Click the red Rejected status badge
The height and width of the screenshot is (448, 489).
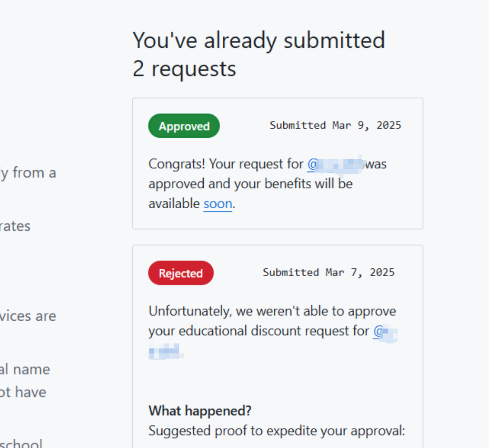[x=181, y=273]
